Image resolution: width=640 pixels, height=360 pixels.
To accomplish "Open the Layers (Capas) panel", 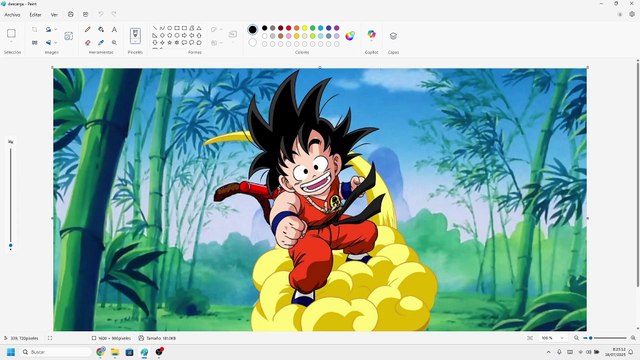I will [x=393, y=36].
